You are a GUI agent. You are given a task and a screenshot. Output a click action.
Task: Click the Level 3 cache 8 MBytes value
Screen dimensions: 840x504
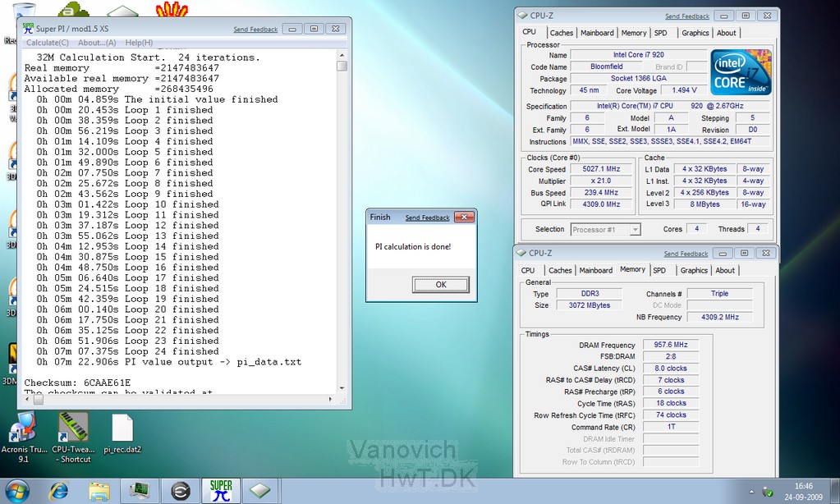coord(705,204)
